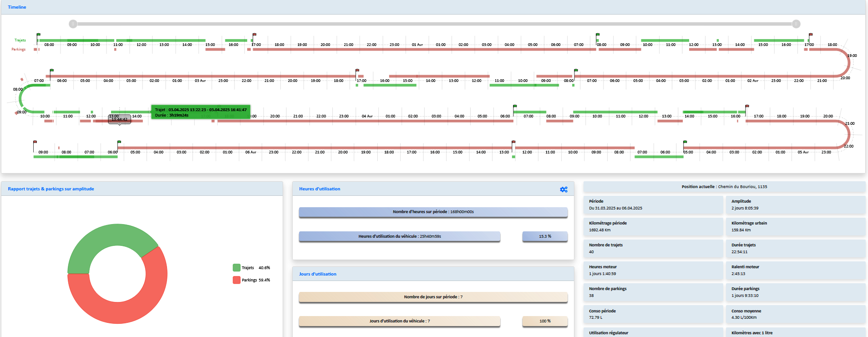Click the green flag before 07:00 on 04 Avr

515,107
